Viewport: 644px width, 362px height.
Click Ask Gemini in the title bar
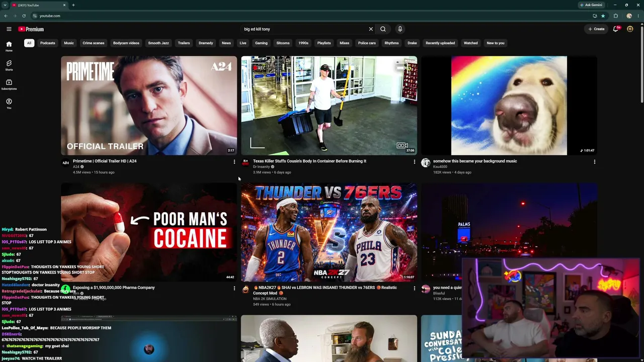(x=592, y=5)
